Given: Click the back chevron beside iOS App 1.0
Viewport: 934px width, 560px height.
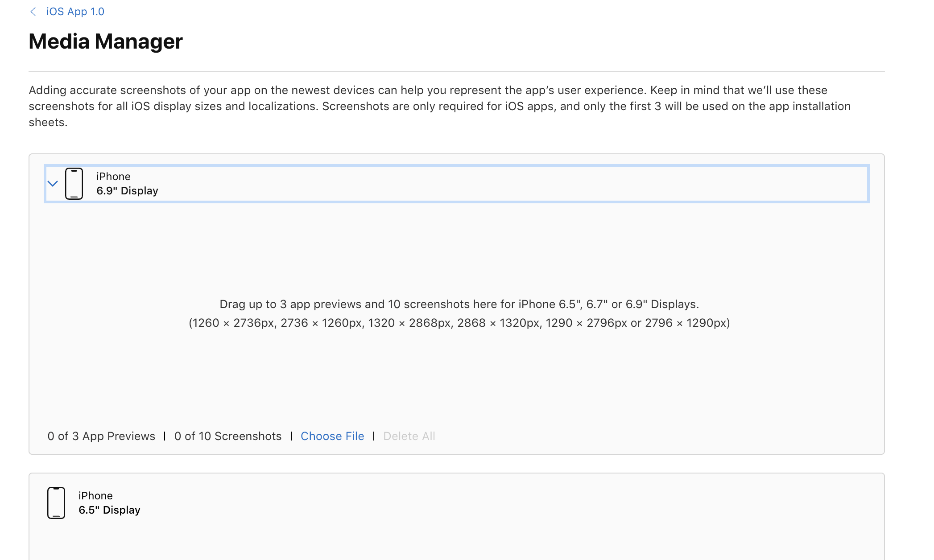Looking at the screenshot, I should (x=33, y=12).
